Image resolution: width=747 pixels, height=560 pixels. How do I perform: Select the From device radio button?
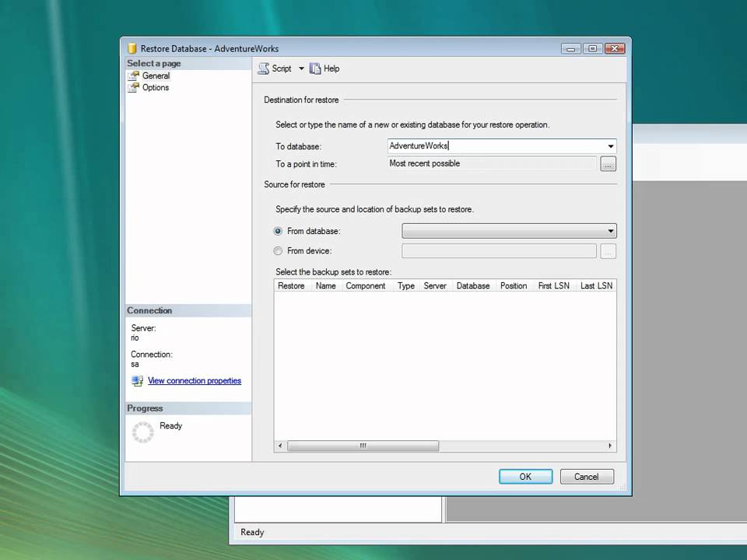(278, 251)
